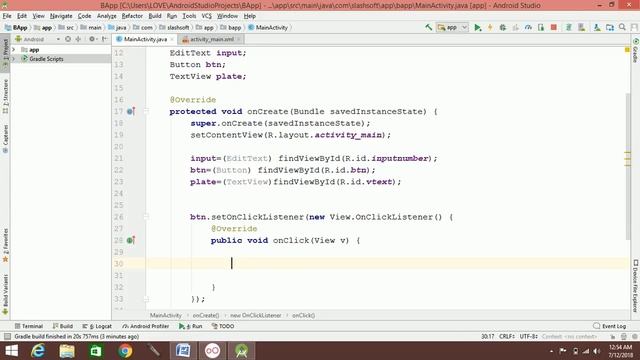Click the yellow warning stripe marks in error gutter

tap(627, 158)
